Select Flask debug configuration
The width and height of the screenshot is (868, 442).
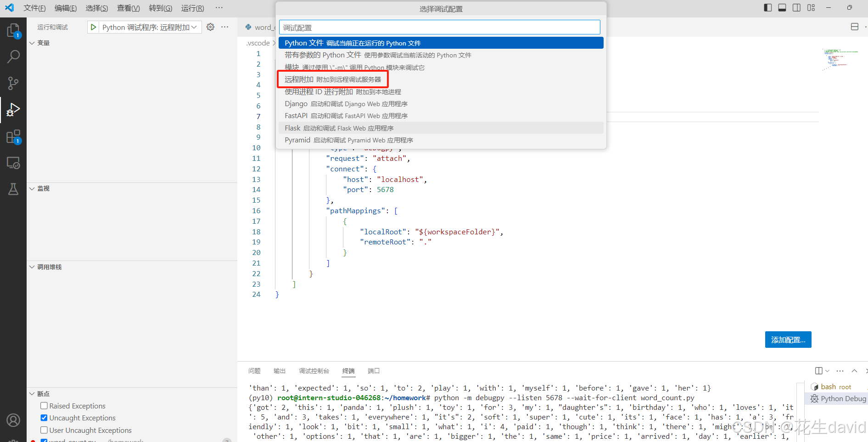click(x=441, y=128)
